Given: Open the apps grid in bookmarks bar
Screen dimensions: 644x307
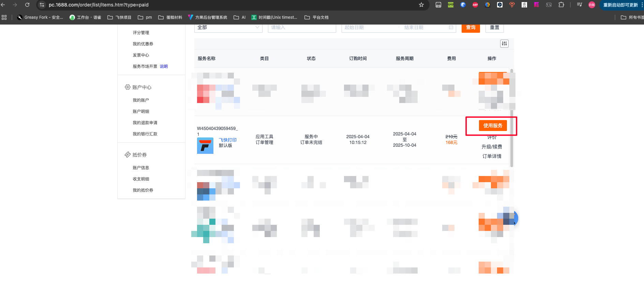Looking at the screenshot, I should point(4,17).
